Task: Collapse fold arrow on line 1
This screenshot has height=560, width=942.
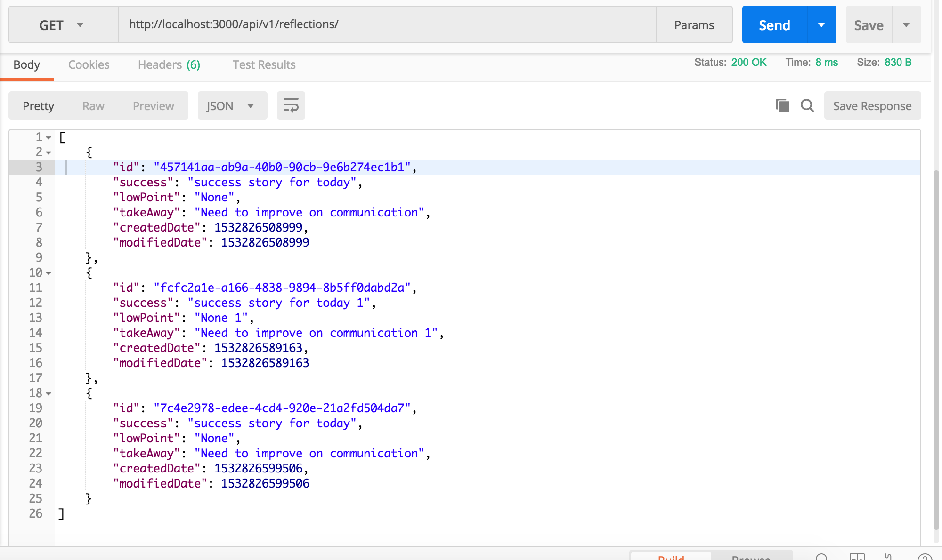Action: (x=49, y=138)
